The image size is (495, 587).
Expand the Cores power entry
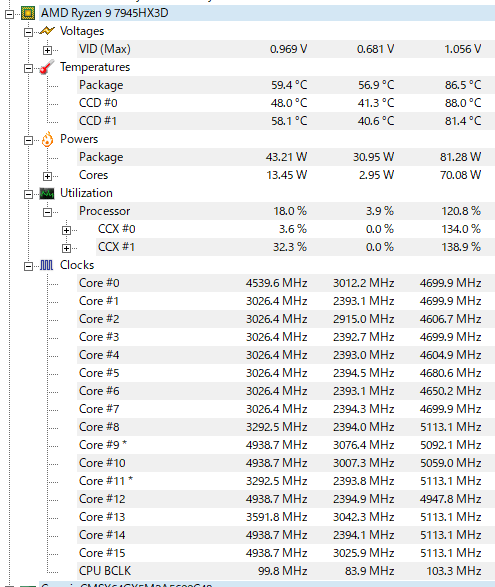[47, 176]
